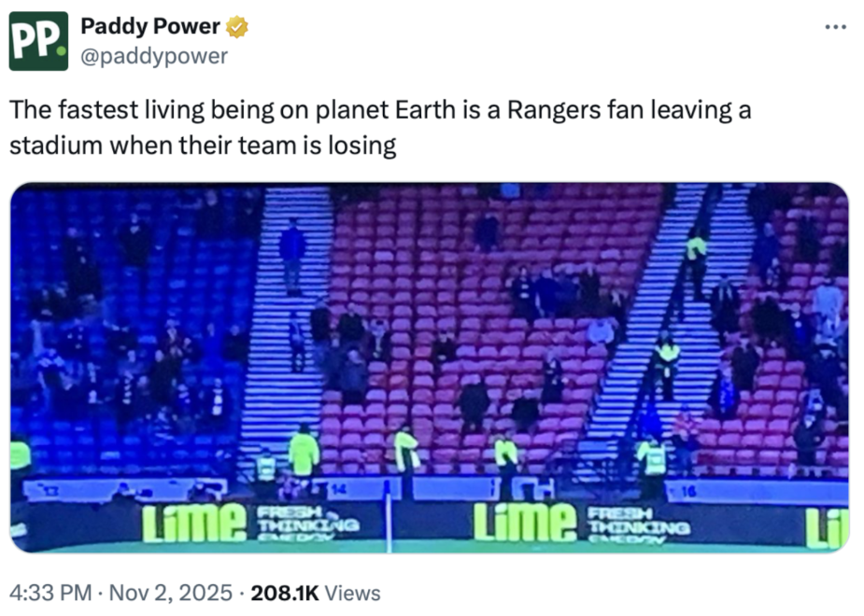Click the word Rangers in the tweet
Screen dimensions: 864x616
[544, 110]
